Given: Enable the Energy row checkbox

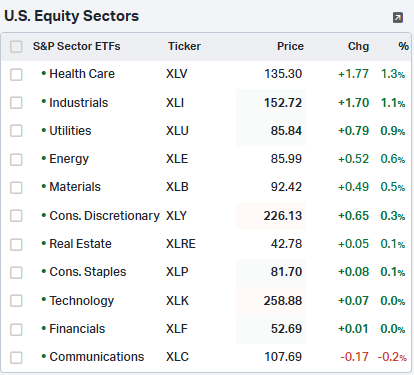Looking at the screenshot, I should pos(16,159).
